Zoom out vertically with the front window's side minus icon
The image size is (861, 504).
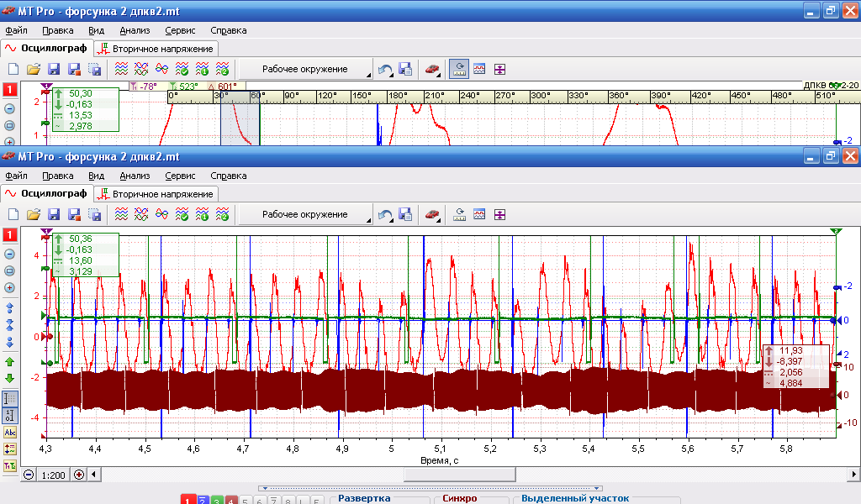pos(9,254)
